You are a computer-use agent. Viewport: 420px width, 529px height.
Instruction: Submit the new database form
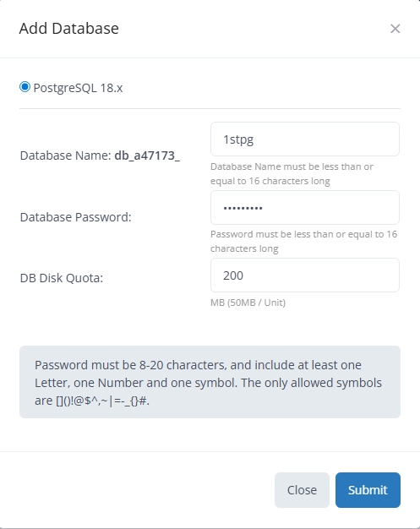click(368, 490)
